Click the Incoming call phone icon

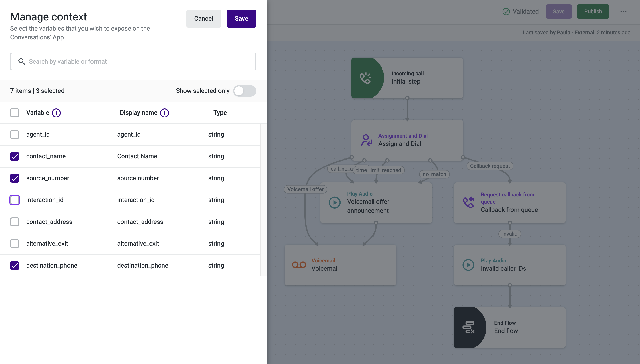(365, 78)
